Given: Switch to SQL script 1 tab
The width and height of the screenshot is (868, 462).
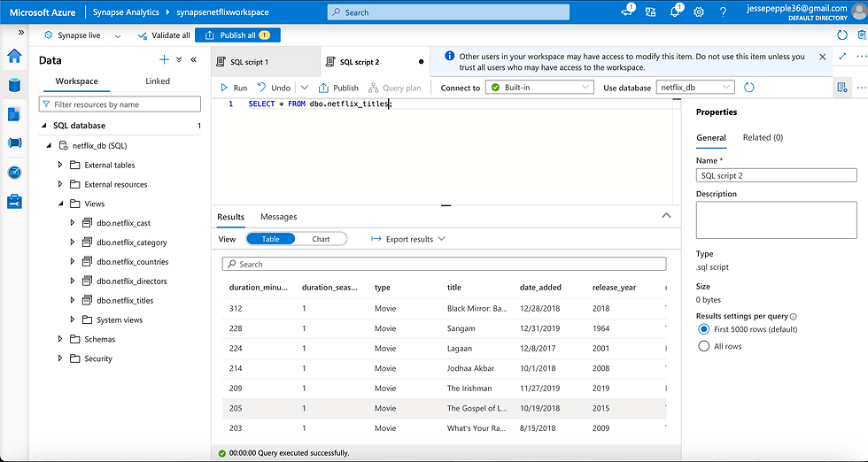Looking at the screenshot, I should pos(265,62).
